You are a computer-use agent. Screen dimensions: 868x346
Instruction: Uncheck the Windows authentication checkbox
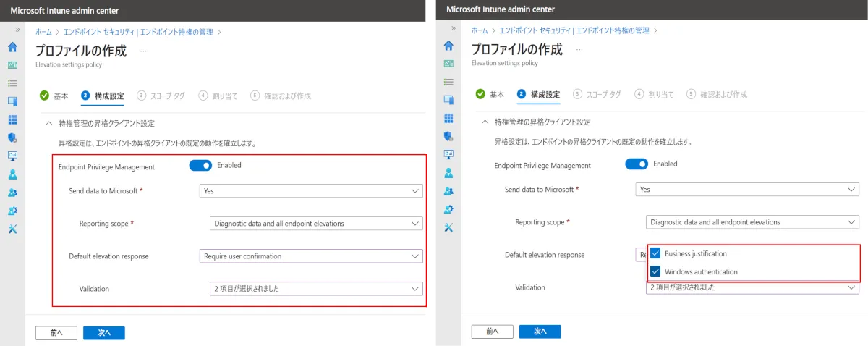[655, 271]
